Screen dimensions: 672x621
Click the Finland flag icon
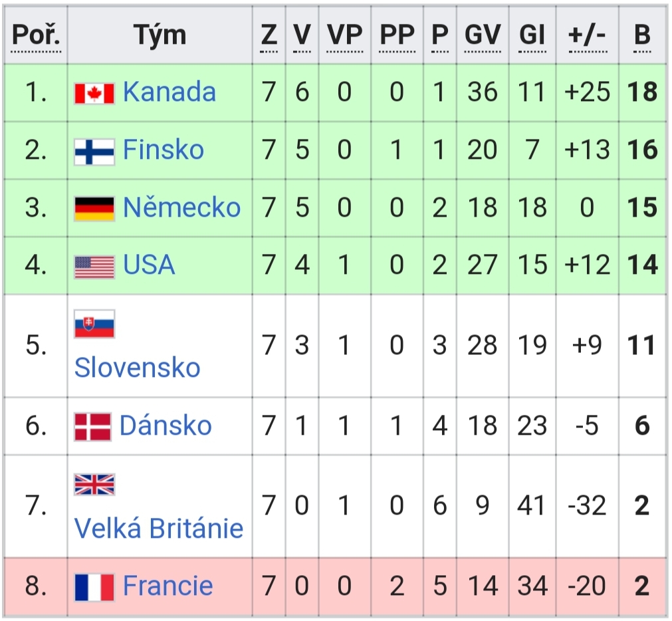(x=94, y=152)
